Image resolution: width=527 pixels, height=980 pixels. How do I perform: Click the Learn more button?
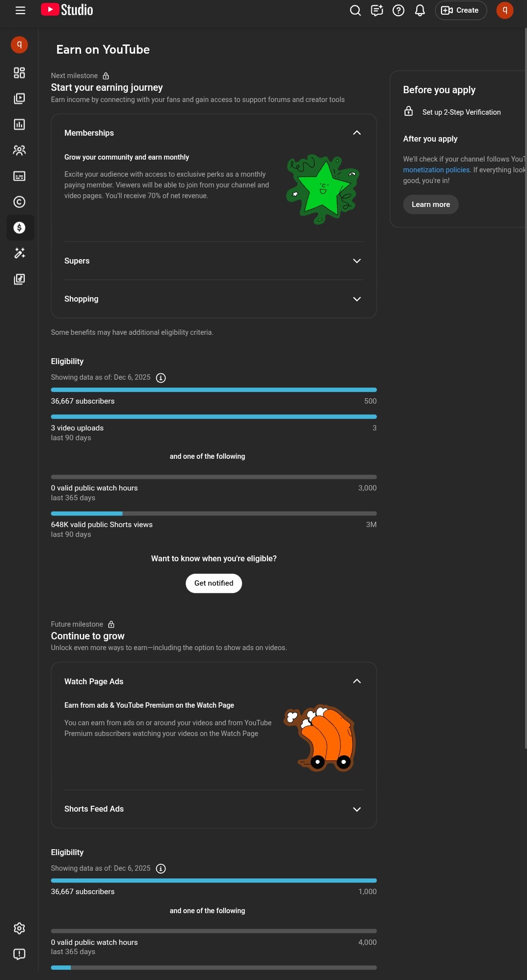(430, 204)
